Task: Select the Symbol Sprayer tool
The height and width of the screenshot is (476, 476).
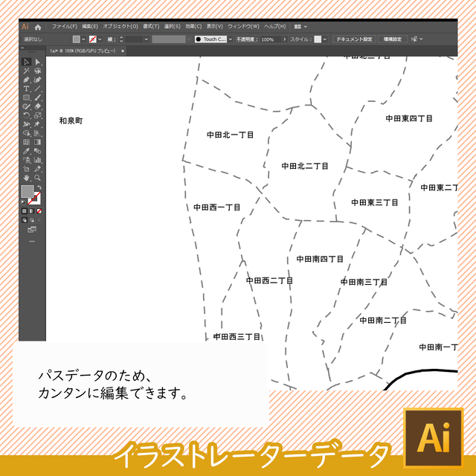Action: (x=27, y=160)
